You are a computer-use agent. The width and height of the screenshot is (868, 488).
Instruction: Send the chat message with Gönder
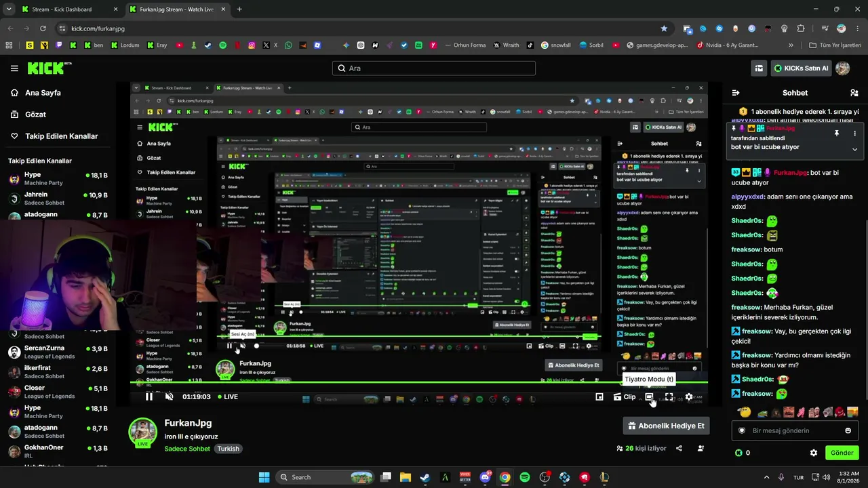(842, 453)
